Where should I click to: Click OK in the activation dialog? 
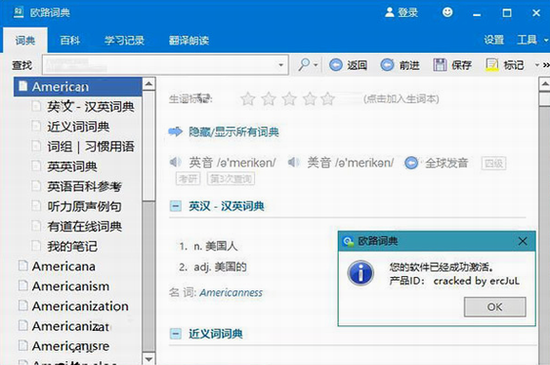tap(495, 307)
